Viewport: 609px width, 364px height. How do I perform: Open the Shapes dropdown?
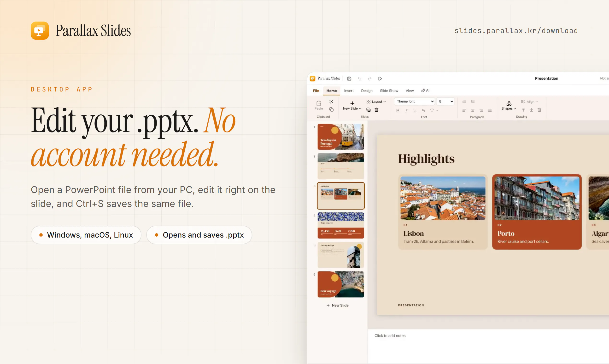click(x=509, y=105)
